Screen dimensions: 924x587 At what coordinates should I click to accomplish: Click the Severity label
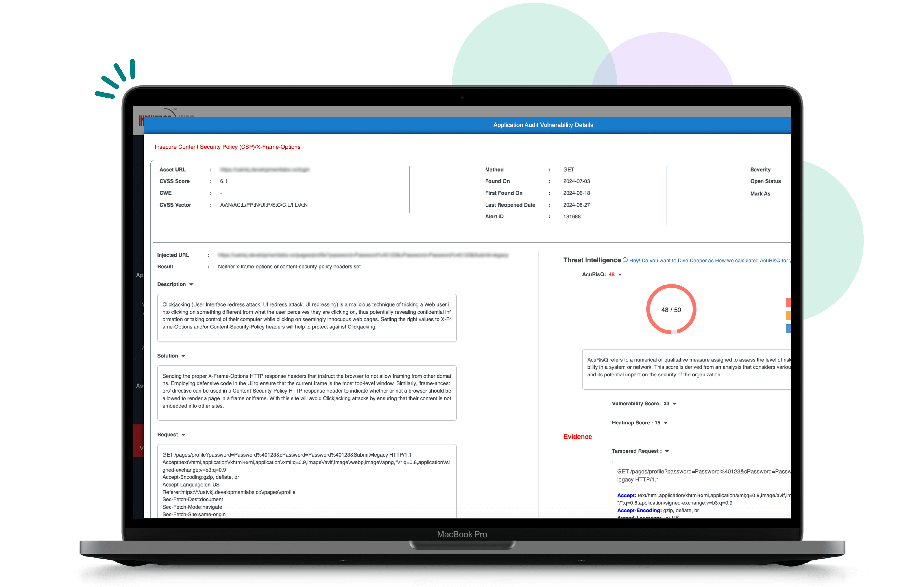pyautogui.click(x=760, y=170)
